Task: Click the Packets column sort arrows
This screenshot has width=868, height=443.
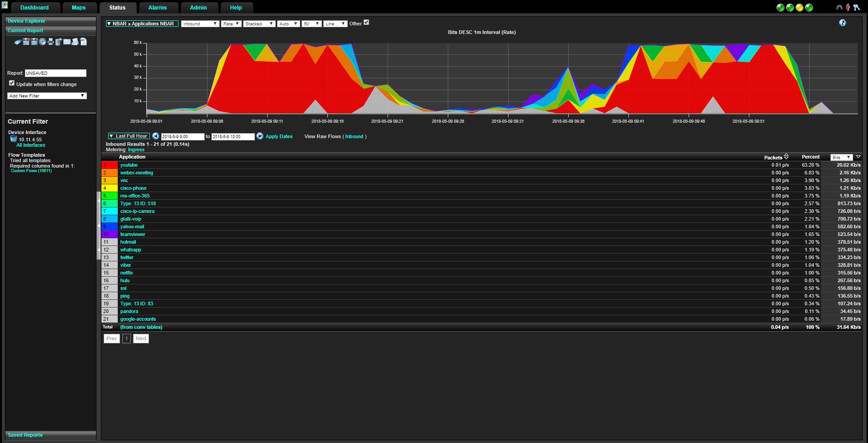Action: [x=786, y=157]
